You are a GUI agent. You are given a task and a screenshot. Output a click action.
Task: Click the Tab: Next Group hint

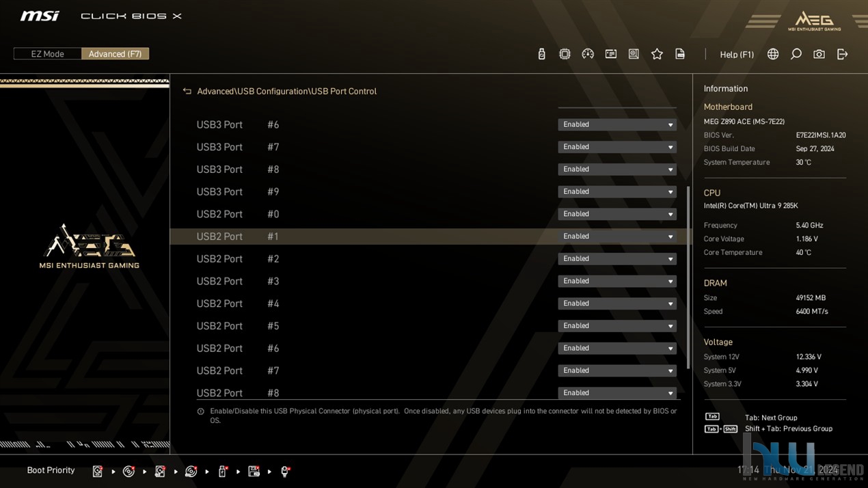click(x=771, y=418)
